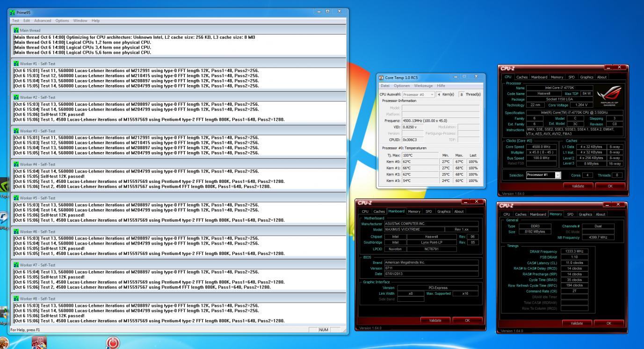Open the Advanced menu in Prime95
644x349 pixels.
[43, 21]
